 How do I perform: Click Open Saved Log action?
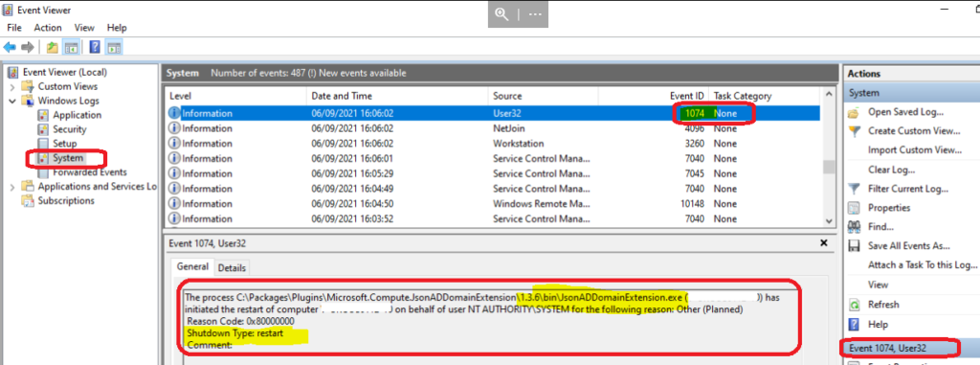click(x=905, y=112)
